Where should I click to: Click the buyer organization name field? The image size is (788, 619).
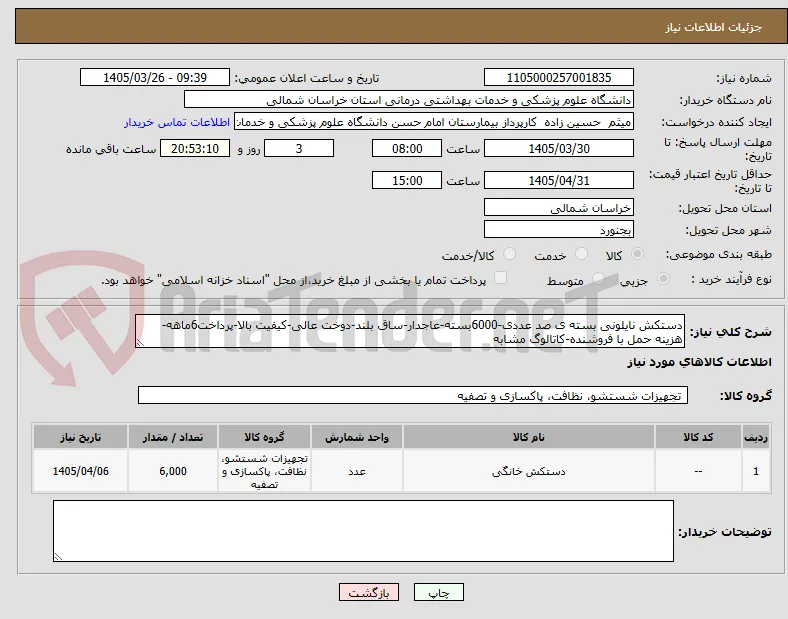(409, 99)
